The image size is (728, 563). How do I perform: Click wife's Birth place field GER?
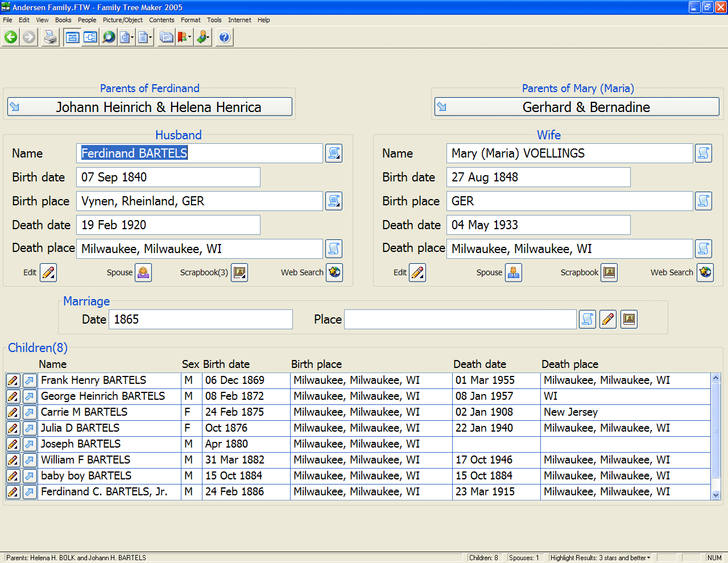pyautogui.click(x=570, y=201)
